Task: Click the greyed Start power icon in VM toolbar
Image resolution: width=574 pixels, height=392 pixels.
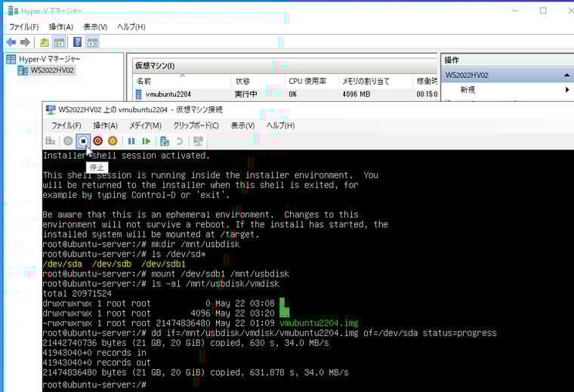Action: point(68,141)
